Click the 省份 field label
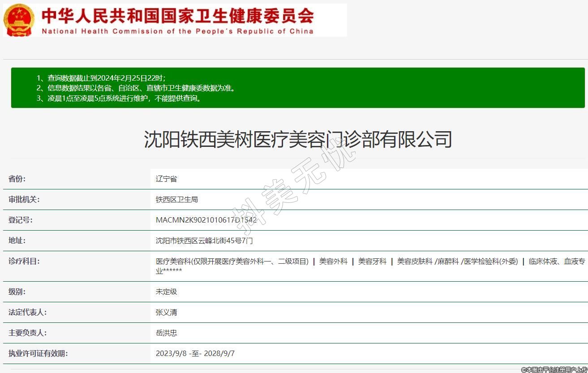Viewport: 588px width, 373px height. [17, 179]
